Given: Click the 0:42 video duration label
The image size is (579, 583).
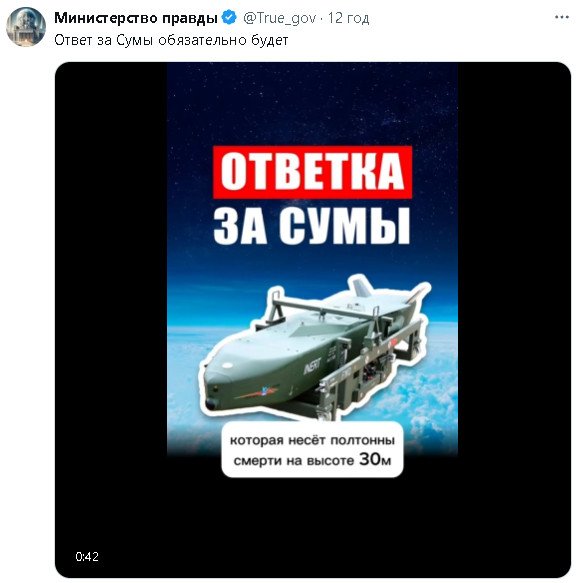Looking at the screenshot, I should [x=87, y=556].
